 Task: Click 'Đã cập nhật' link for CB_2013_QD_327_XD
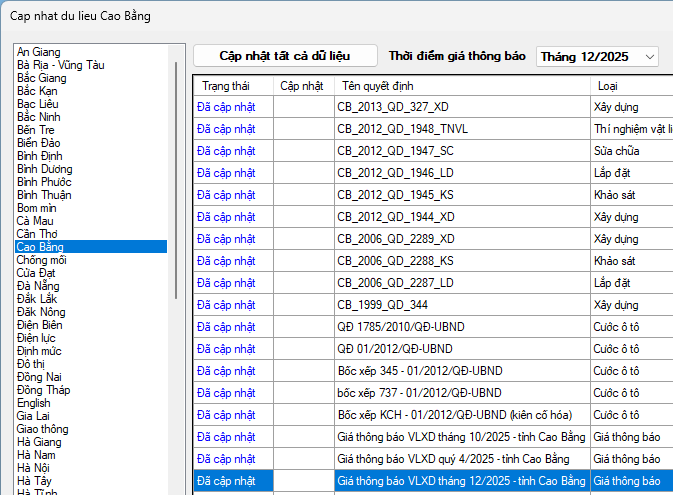pos(226,107)
